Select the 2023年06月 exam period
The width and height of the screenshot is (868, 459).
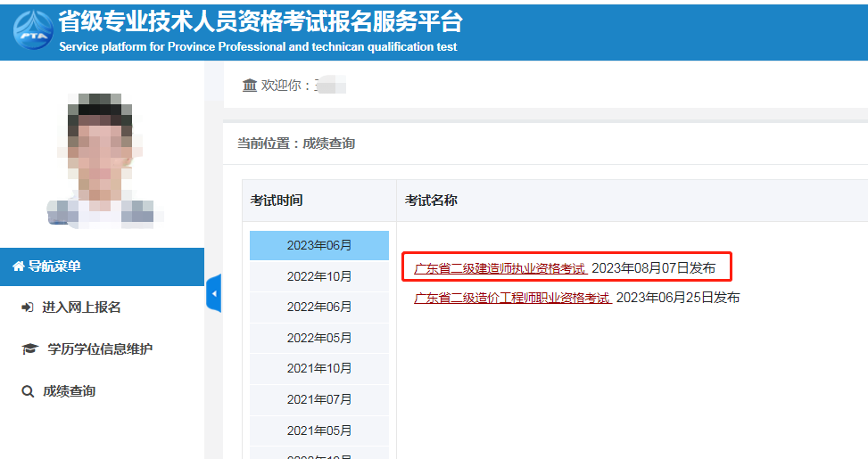point(318,245)
